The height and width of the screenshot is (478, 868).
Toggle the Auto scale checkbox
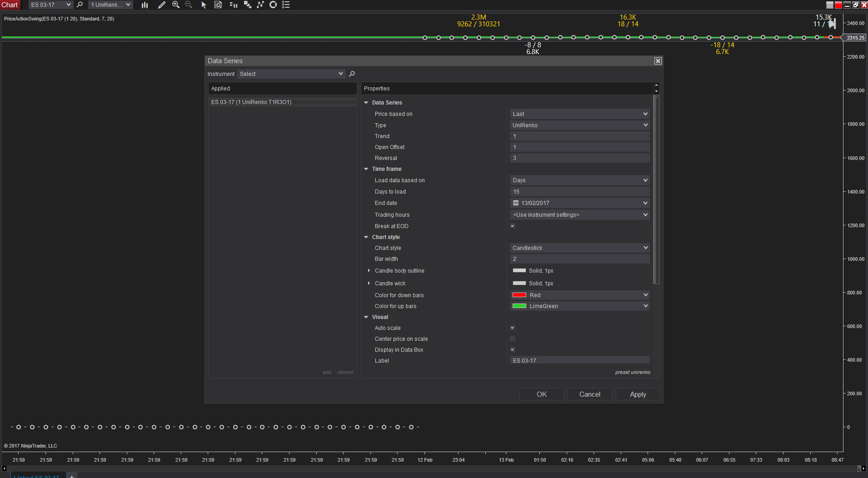(513, 328)
